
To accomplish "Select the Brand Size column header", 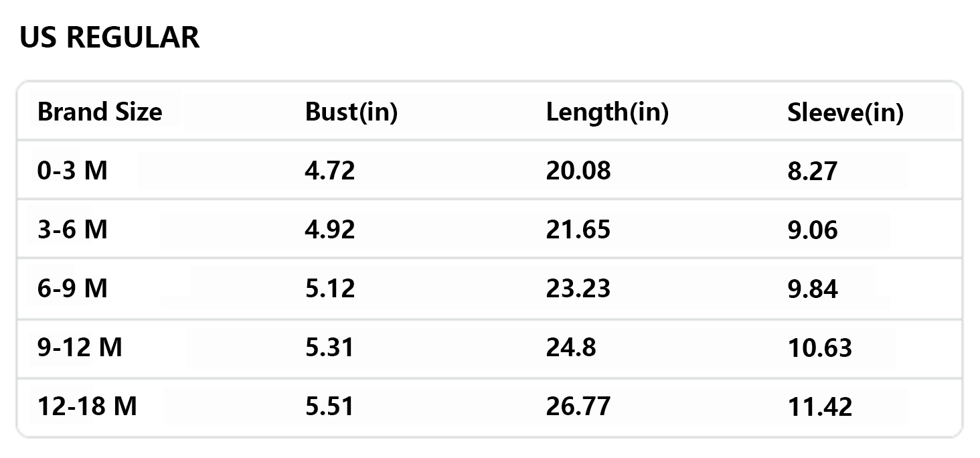I will pyautogui.click(x=100, y=112).
